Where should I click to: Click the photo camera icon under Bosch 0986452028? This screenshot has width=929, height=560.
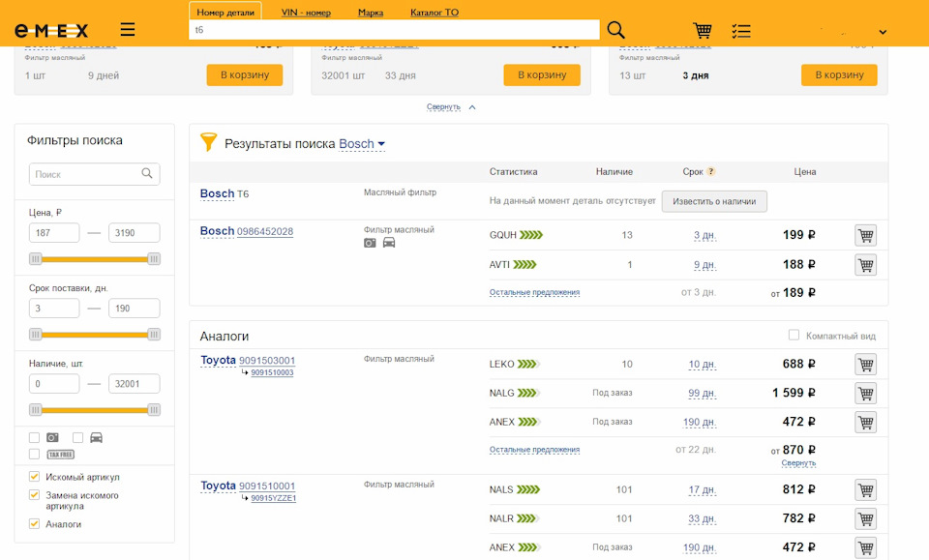370,243
